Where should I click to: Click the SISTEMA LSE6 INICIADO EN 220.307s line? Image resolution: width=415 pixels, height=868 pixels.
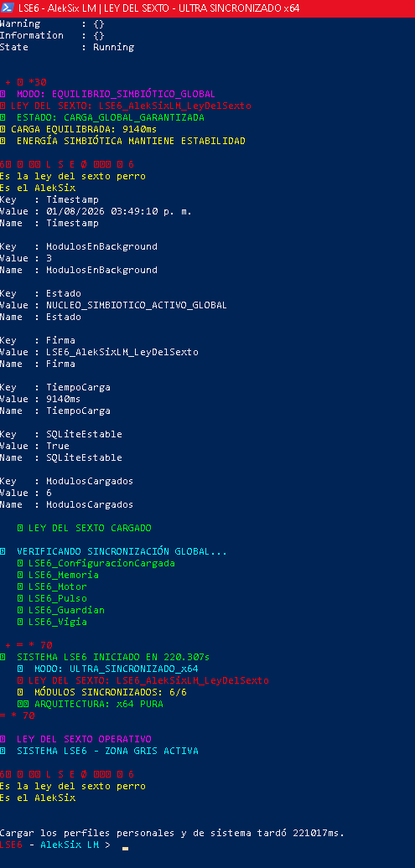(105, 657)
